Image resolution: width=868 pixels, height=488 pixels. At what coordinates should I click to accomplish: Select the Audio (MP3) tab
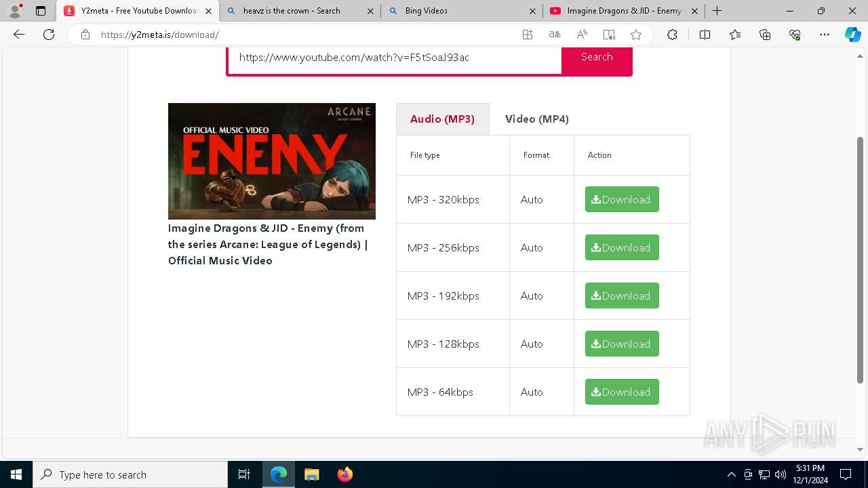(442, 119)
